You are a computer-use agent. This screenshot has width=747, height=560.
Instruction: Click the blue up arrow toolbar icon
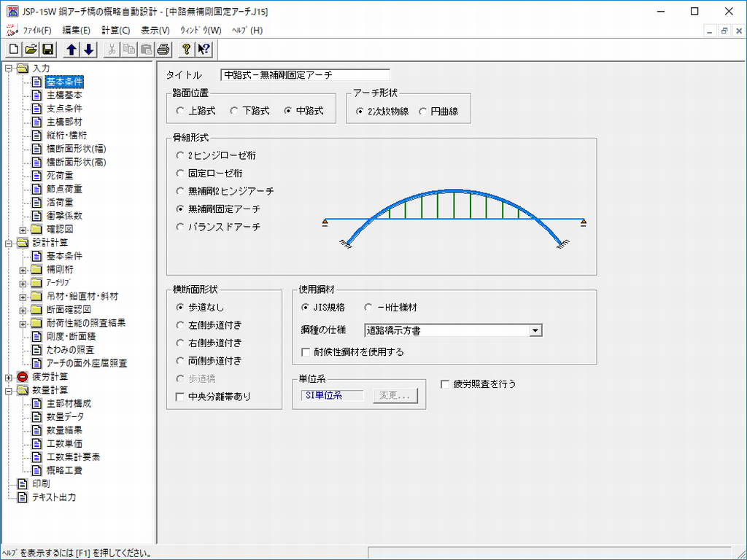click(x=71, y=50)
